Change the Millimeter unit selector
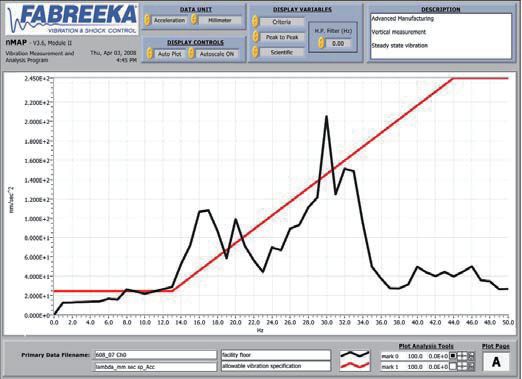 [194, 20]
